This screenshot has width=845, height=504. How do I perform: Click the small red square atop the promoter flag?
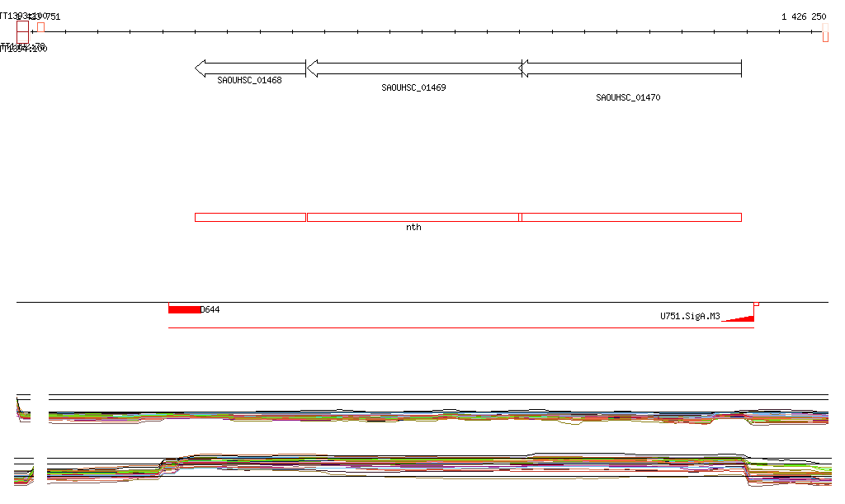click(757, 304)
